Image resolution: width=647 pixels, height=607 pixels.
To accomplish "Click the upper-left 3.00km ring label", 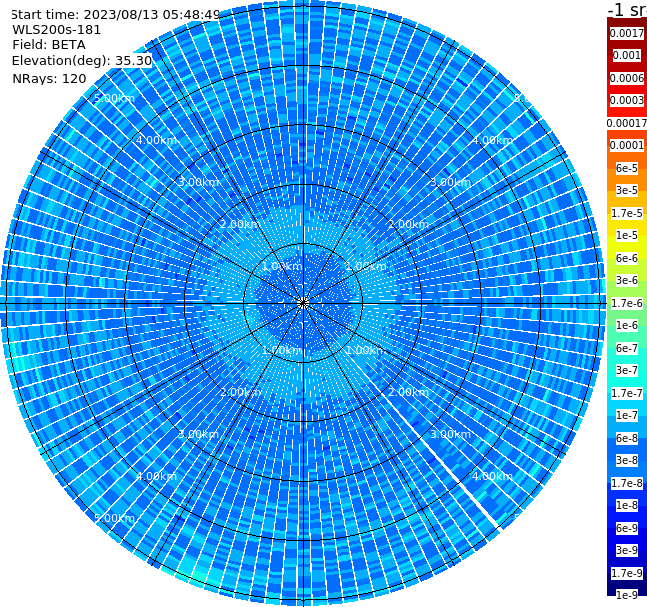I will (x=198, y=182).
